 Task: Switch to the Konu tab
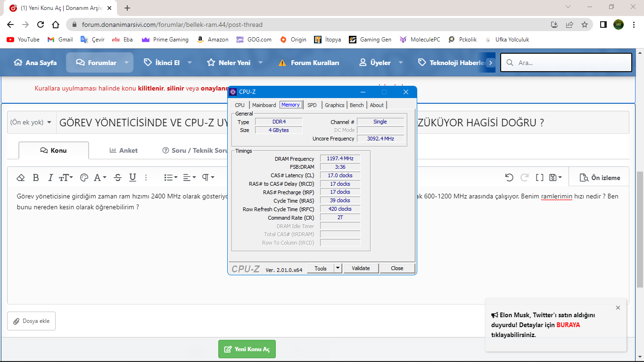tap(54, 150)
